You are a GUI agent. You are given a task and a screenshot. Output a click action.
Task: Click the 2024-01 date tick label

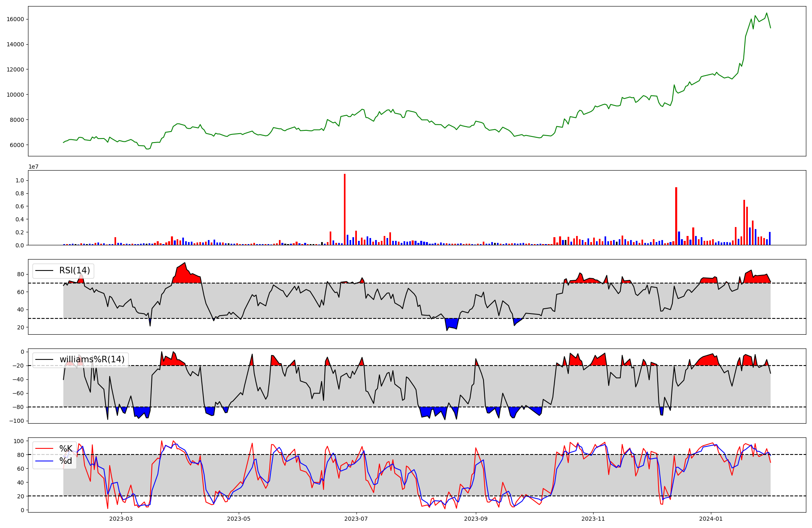(x=711, y=519)
